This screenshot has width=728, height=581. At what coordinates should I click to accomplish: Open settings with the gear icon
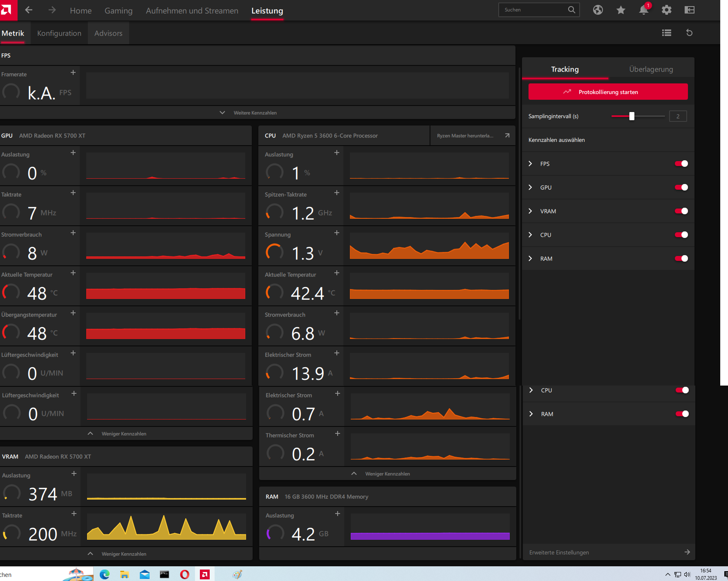point(667,10)
